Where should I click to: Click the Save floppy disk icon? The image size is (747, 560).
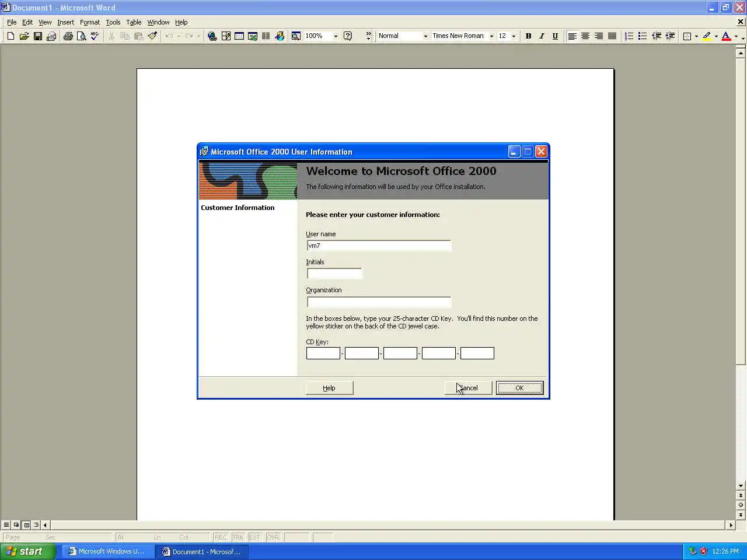coord(37,36)
